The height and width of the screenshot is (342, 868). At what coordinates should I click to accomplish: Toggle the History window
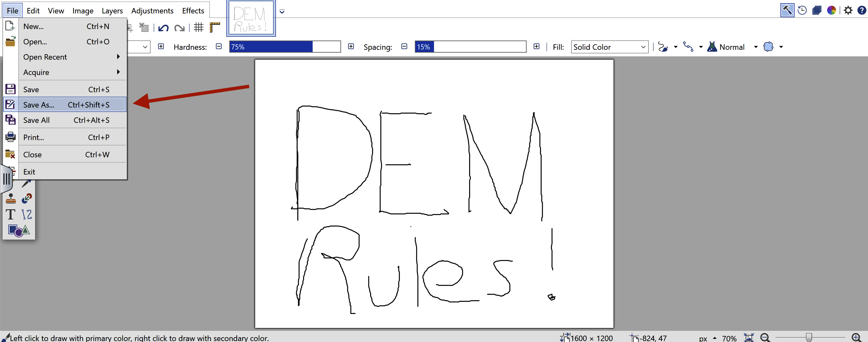[802, 11]
